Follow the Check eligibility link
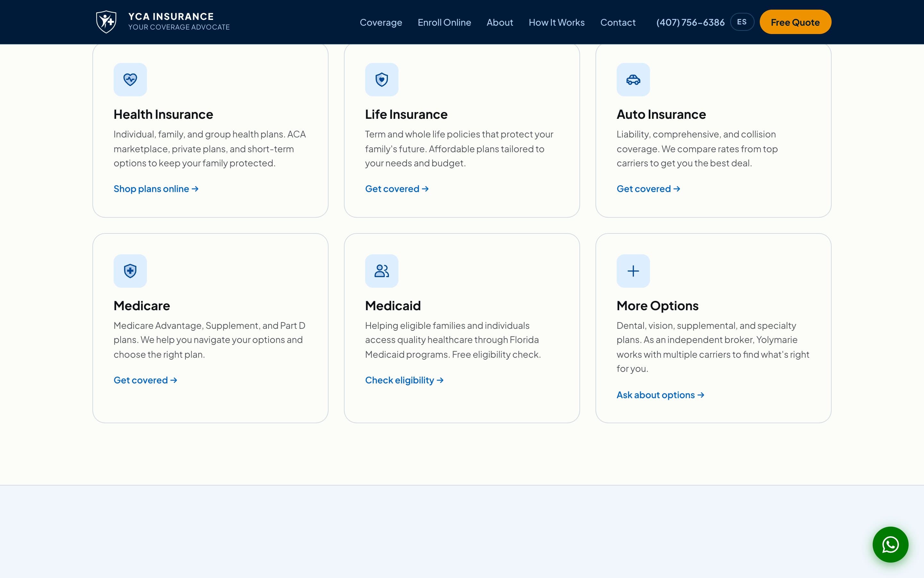Viewport: 924px width, 578px height. point(404,380)
